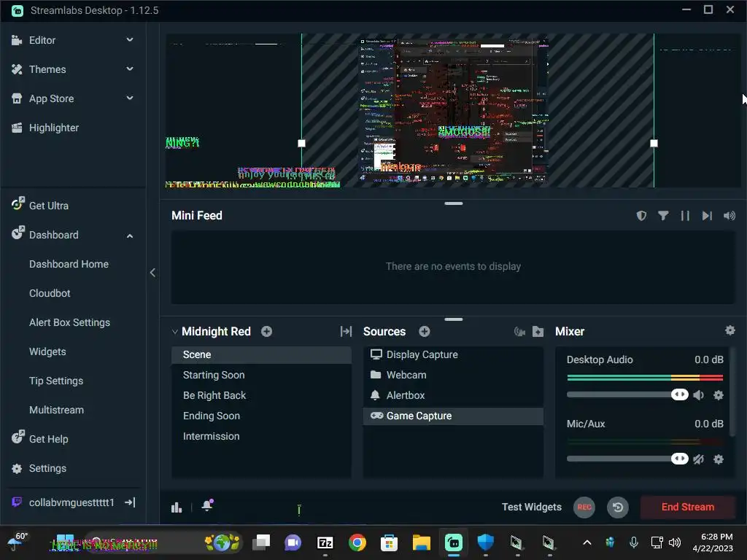Expand the App Store chevron

click(x=130, y=98)
